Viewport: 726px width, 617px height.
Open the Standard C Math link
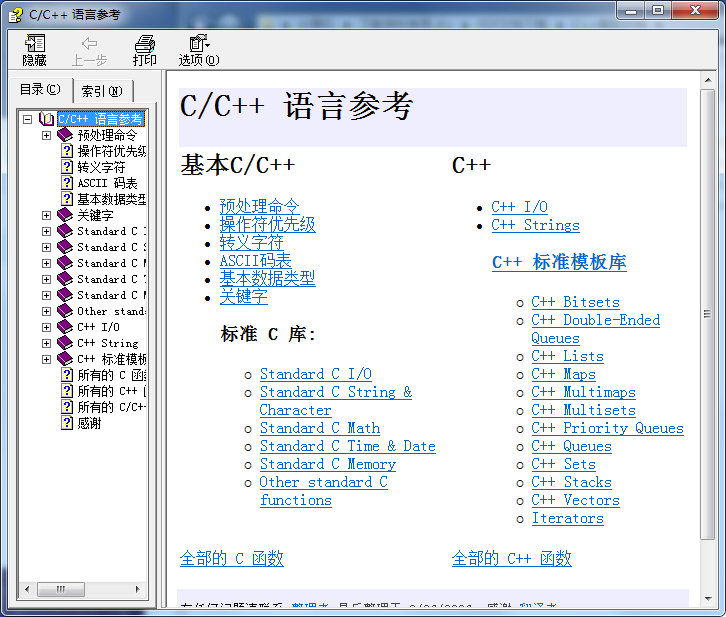click(x=319, y=428)
